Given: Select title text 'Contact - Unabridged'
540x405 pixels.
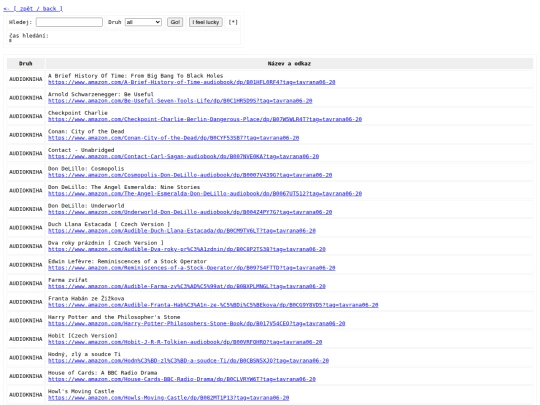Looking at the screenshot, I should click(x=81, y=150).
